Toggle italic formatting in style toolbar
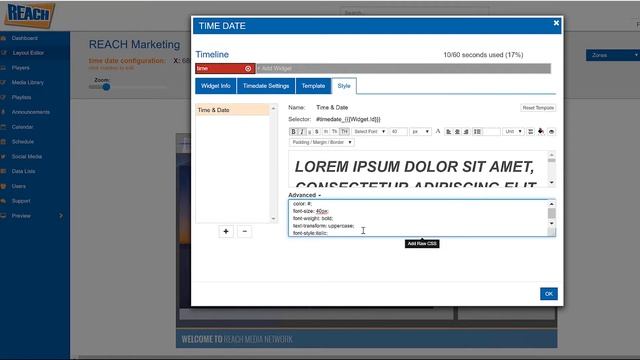This screenshot has width=640, height=360. [x=302, y=131]
